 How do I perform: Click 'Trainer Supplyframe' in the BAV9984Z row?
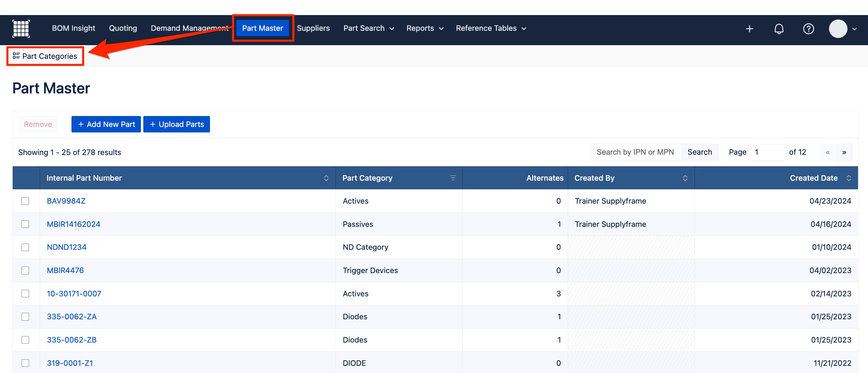610,201
